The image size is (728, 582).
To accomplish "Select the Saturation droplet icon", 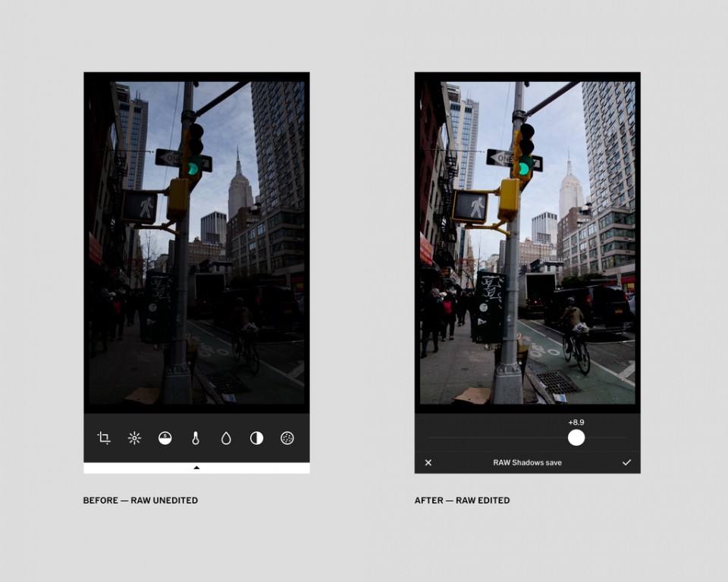I will pyautogui.click(x=226, y=438).
